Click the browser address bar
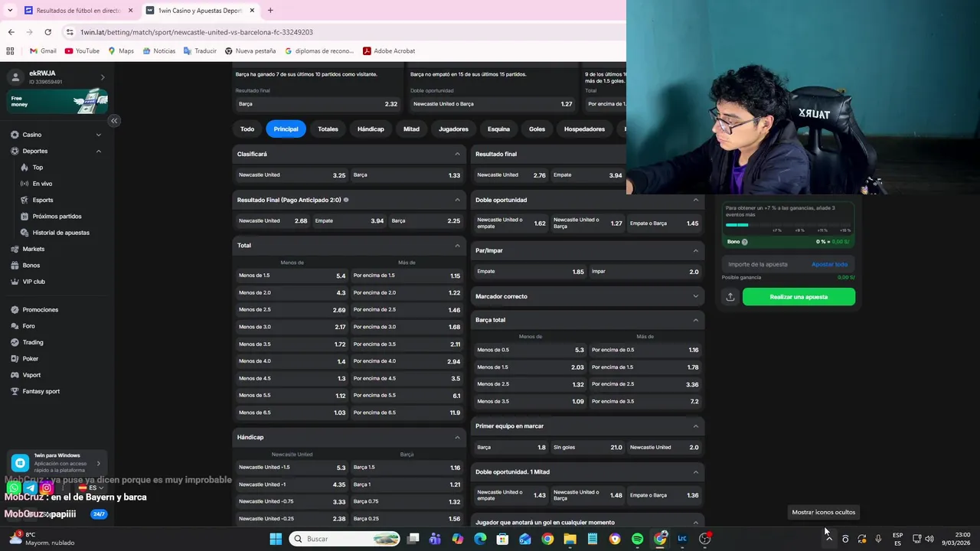Viewport: 980px width, 551px height. [345, 32]
